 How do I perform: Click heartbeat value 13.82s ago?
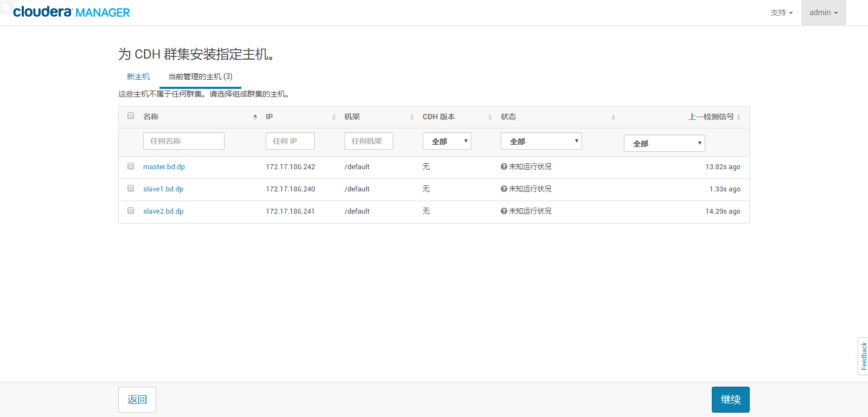coord(723,166)
